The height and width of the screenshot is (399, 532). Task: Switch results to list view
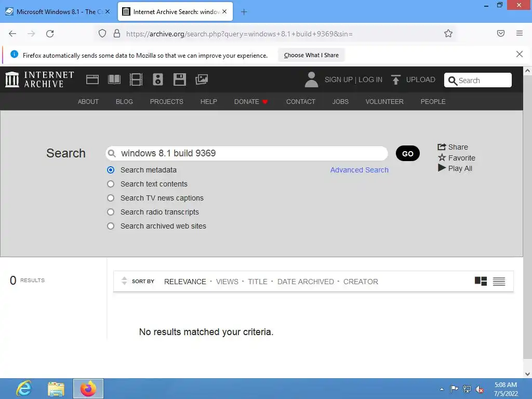coord(499,281)
